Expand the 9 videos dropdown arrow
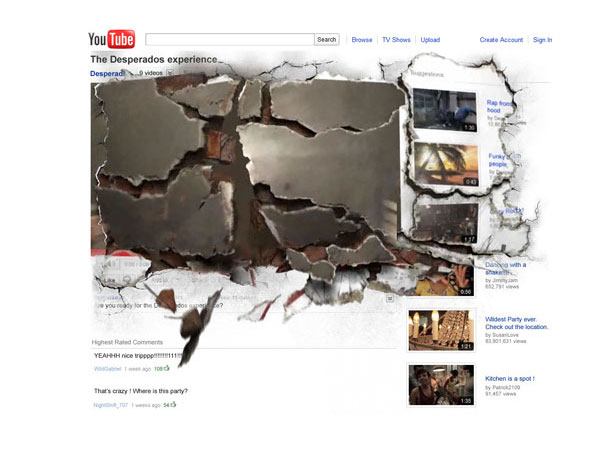 [170, 73]
